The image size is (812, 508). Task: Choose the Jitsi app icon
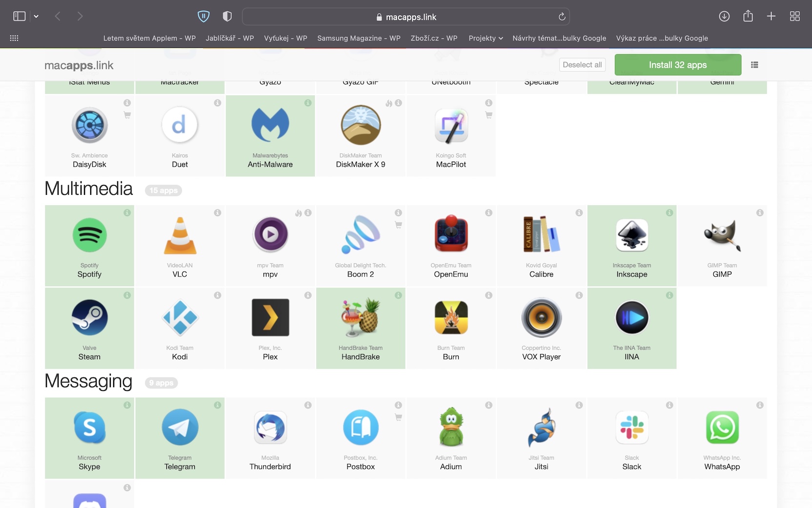click(x=542, y=427)
